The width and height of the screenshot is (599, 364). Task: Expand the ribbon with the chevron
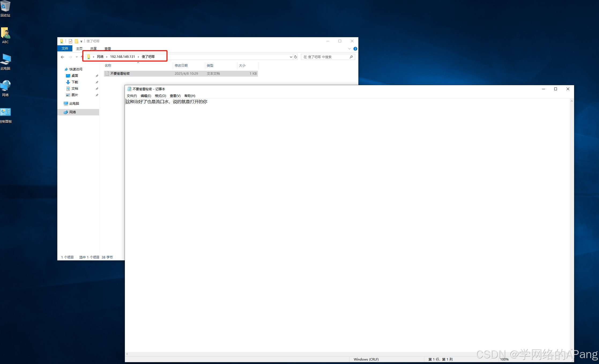[349, 49]
